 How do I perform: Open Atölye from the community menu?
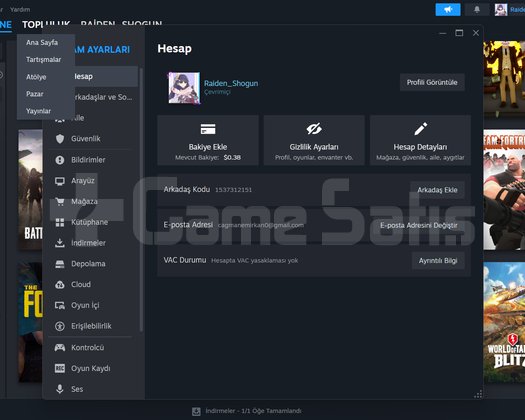coord(36,77)
